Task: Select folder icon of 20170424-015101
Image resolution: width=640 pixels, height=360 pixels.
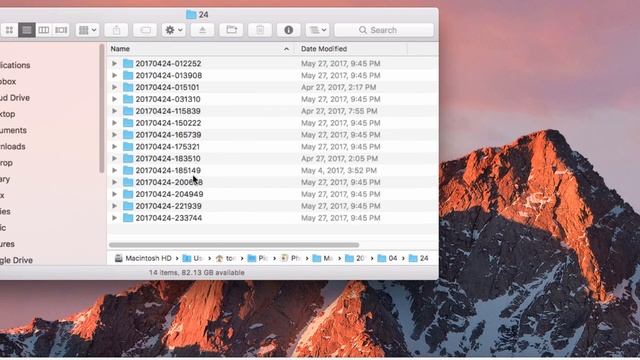Action: pos(128,87)
